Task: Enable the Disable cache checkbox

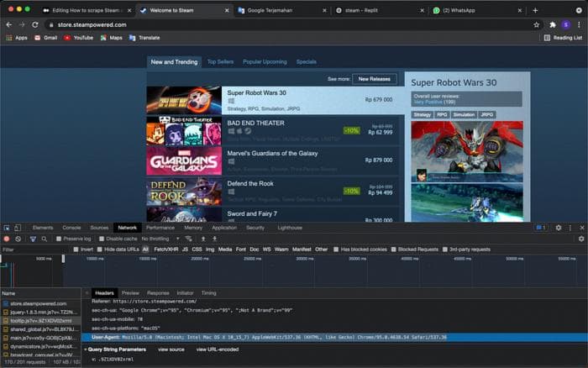Action: pos(102,239)
